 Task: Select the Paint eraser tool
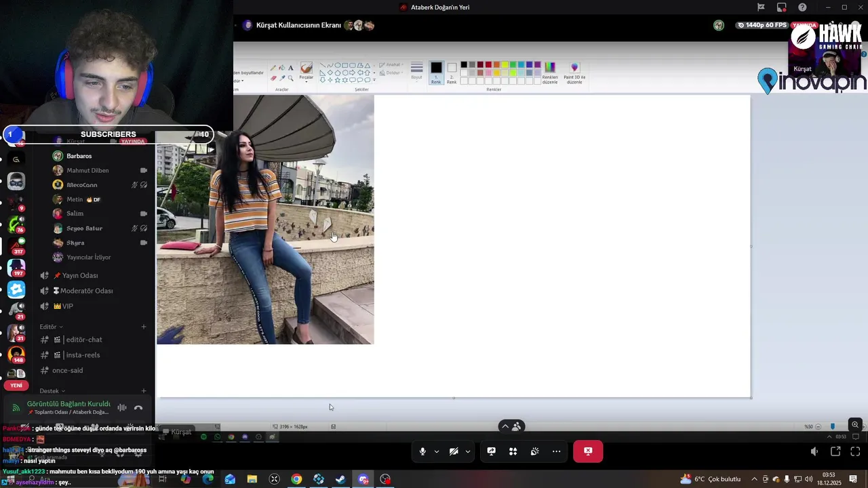point(273,78)
